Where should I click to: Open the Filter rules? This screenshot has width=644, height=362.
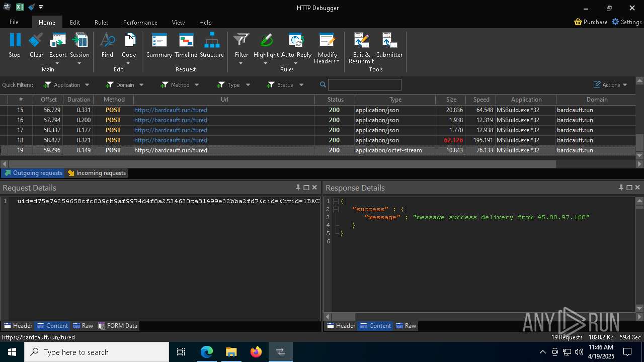click(242, 48)
